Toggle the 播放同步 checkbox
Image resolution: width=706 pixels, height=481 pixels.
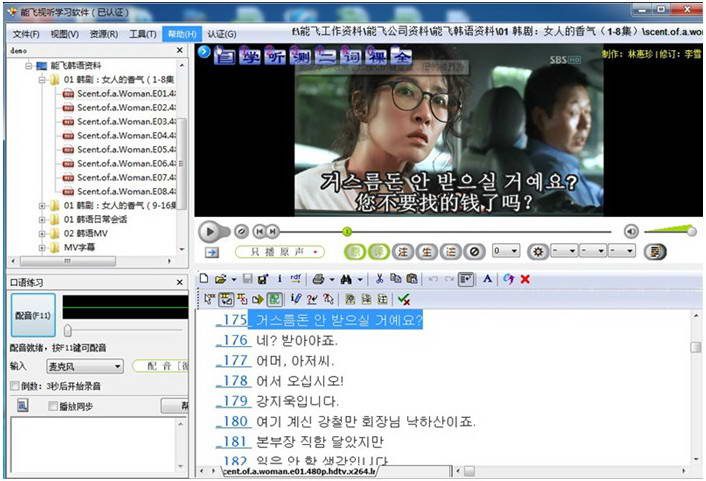point(53,406)
